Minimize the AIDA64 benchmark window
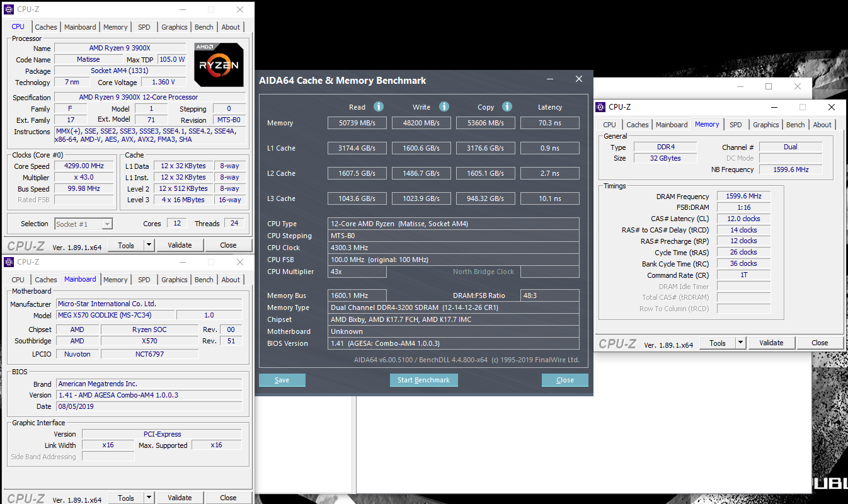848x504 pixels. (x=550, y=79)
